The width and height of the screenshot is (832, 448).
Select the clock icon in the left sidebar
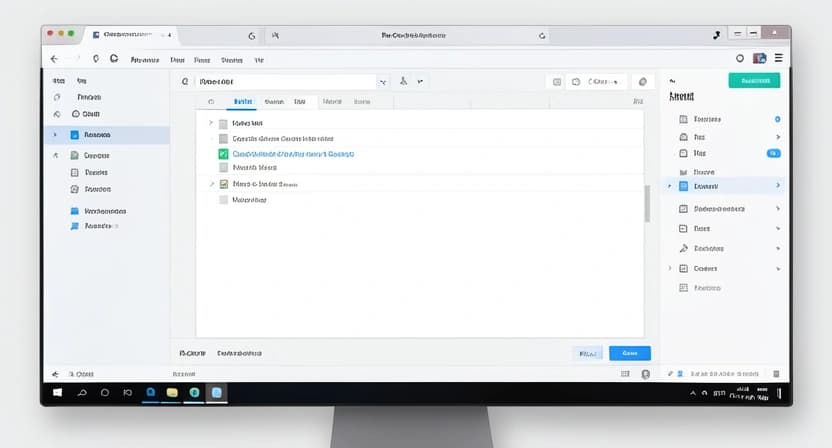75,114
